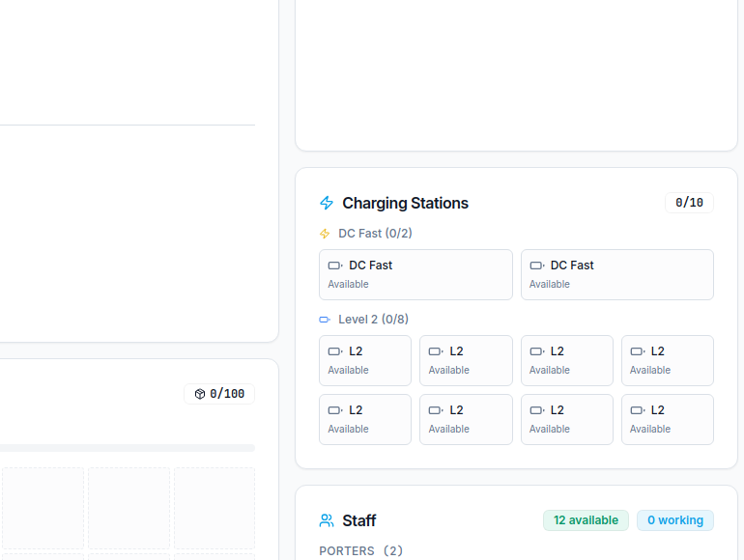Screen dimensions: 744x560
Task: Click battery icon in the right DC Fast card
Action: click(x=536, y=266)
